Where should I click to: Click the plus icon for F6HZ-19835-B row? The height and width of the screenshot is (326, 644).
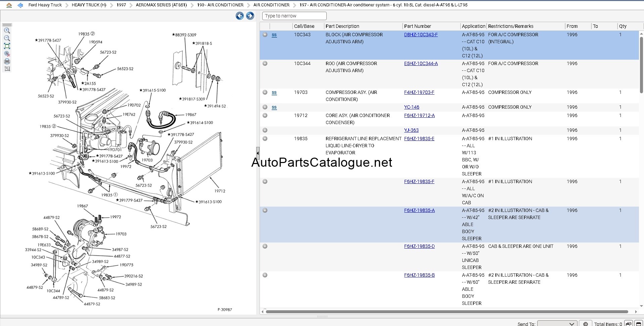pos(265,275)
